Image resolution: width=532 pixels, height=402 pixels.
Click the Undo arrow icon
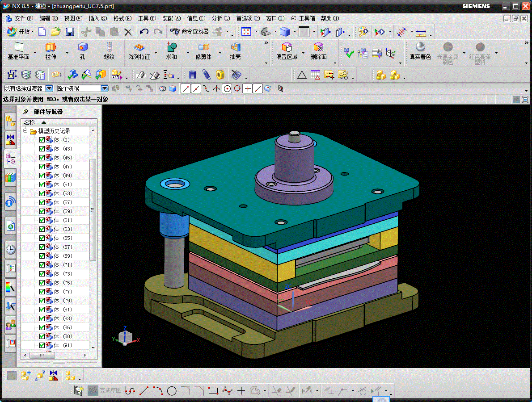point(144,31)
